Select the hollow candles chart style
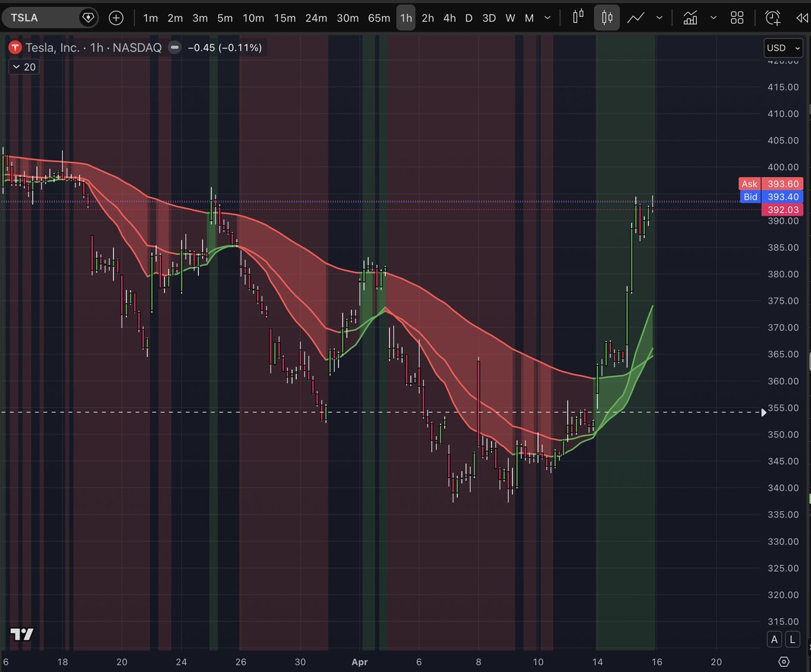 (579, 18)
